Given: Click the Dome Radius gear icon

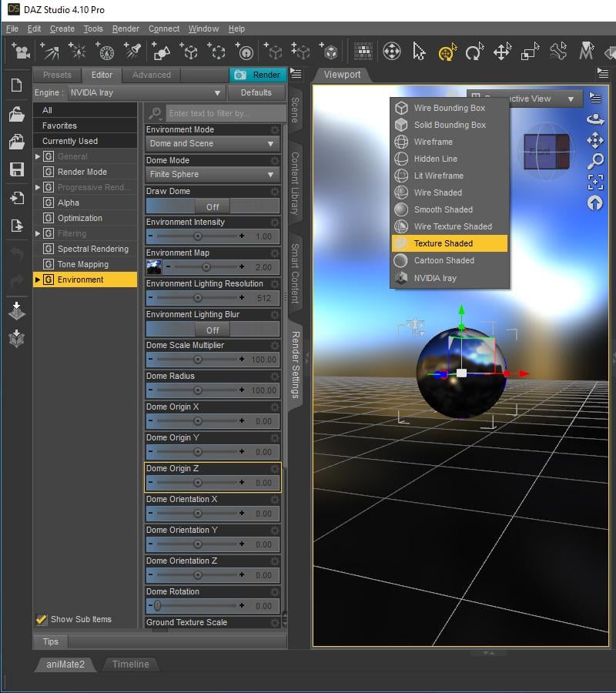Looking at the screenshot, I should coord(275,376).
